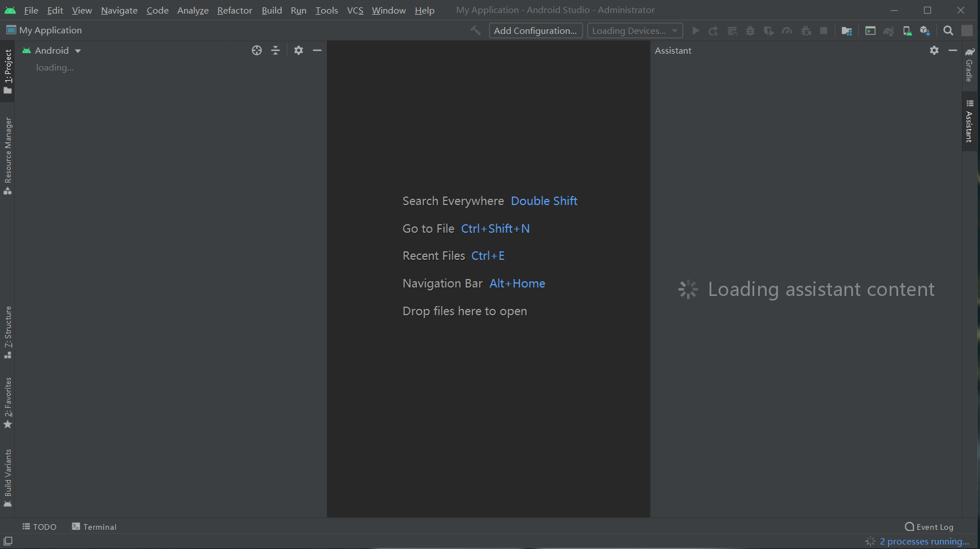Open the Analyze menu
980x549 pixels.
click(x=193, y=10)
